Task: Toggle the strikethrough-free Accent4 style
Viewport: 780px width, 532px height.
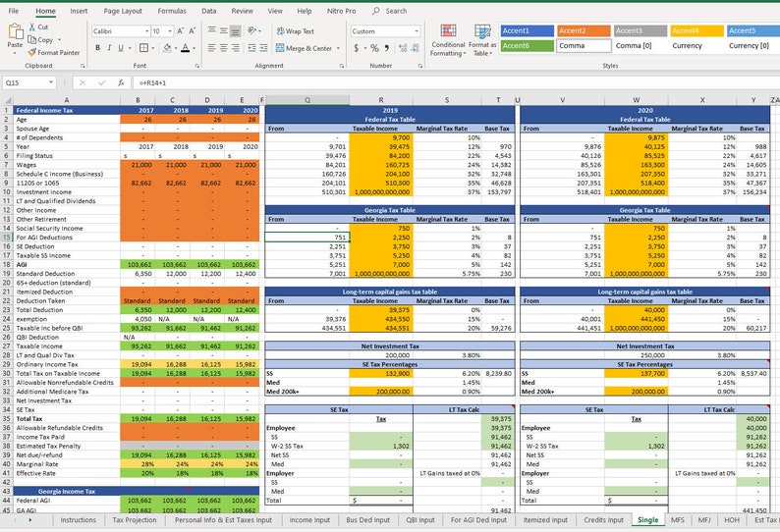Action: tap(696, 30)
